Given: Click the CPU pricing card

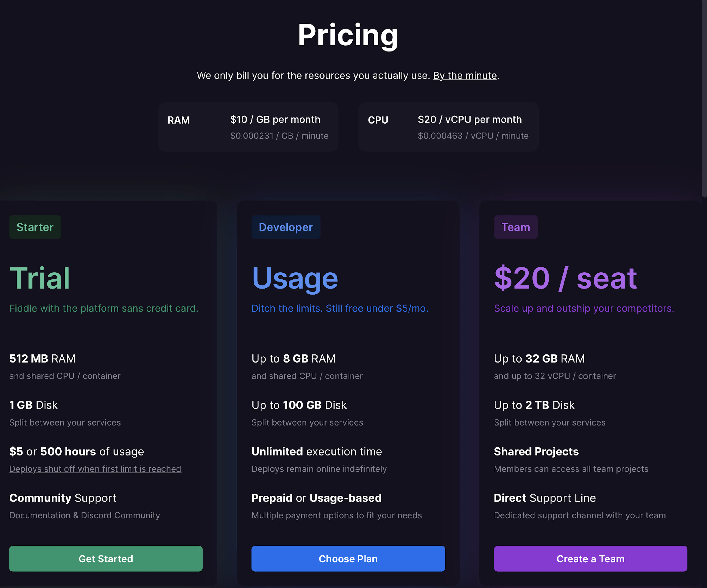Looking at the screenshot, I should pyautogui.click(x=448, y=127).
